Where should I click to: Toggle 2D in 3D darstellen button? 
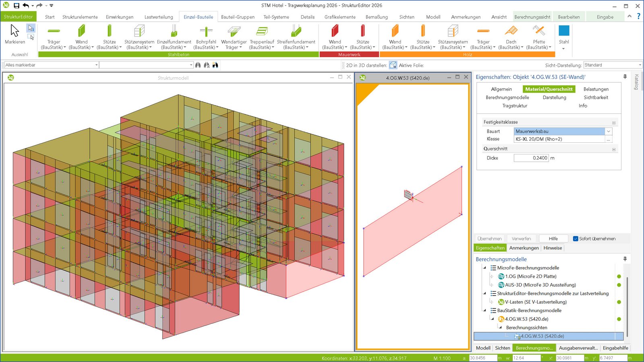point(393,65)
